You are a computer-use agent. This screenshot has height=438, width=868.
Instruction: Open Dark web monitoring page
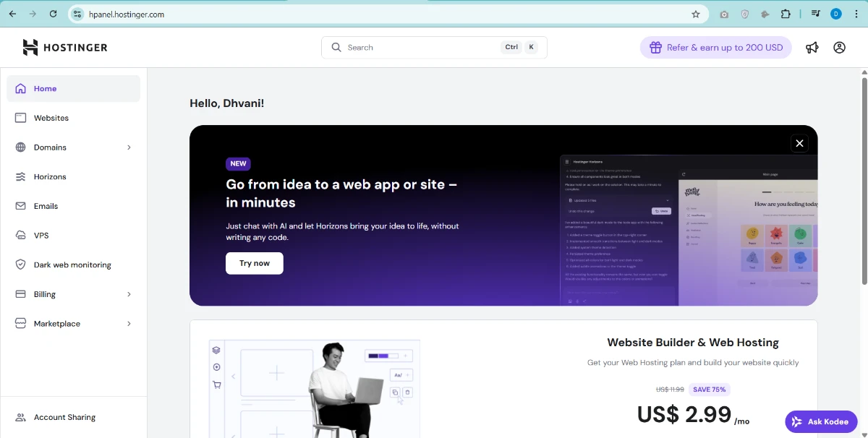click(x=73, y=265)
